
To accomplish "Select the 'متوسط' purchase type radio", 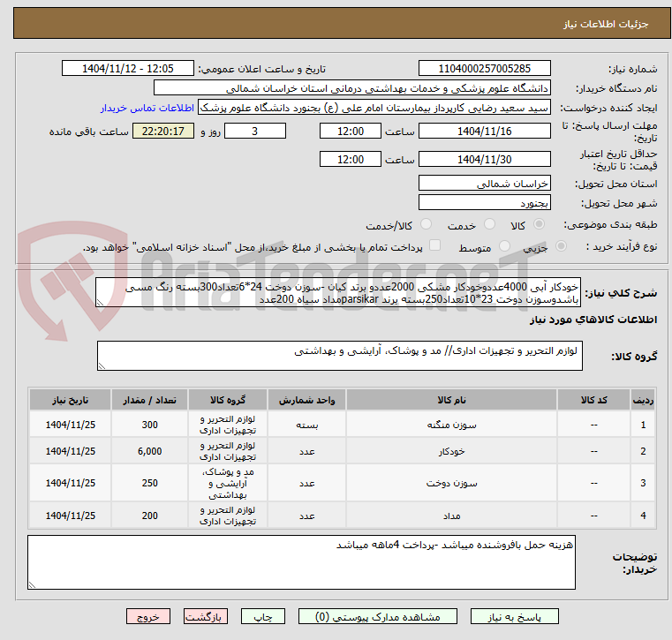I will click(504, 246).
